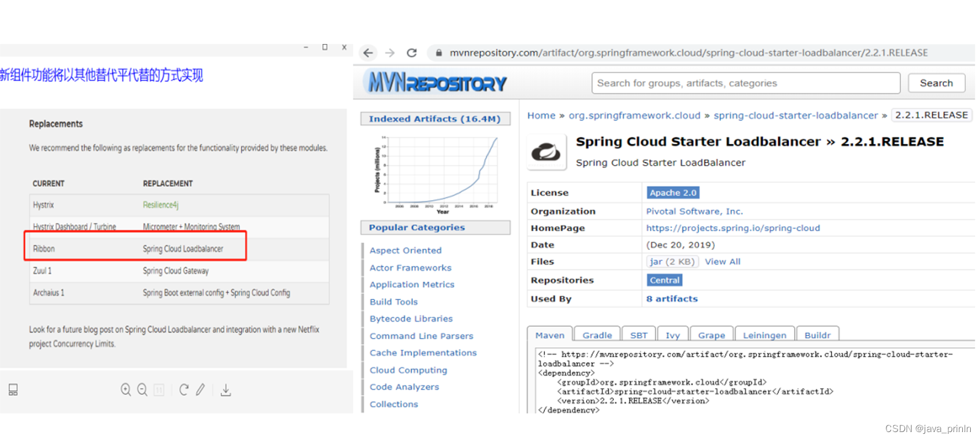This screenshot has width=980, height=440.
Task: Select the Maven tab
Action: (550, 335)
